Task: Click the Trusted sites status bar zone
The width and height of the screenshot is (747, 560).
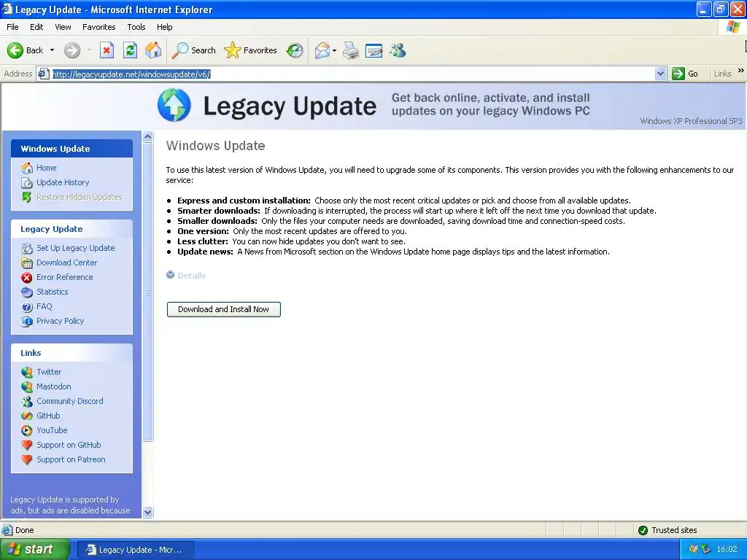Action: coord(667,530)
